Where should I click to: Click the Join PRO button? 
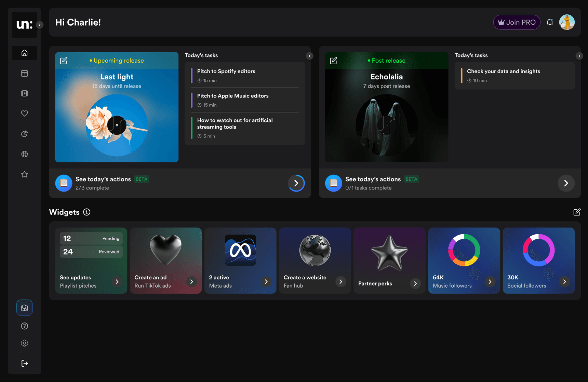point(517,22)
